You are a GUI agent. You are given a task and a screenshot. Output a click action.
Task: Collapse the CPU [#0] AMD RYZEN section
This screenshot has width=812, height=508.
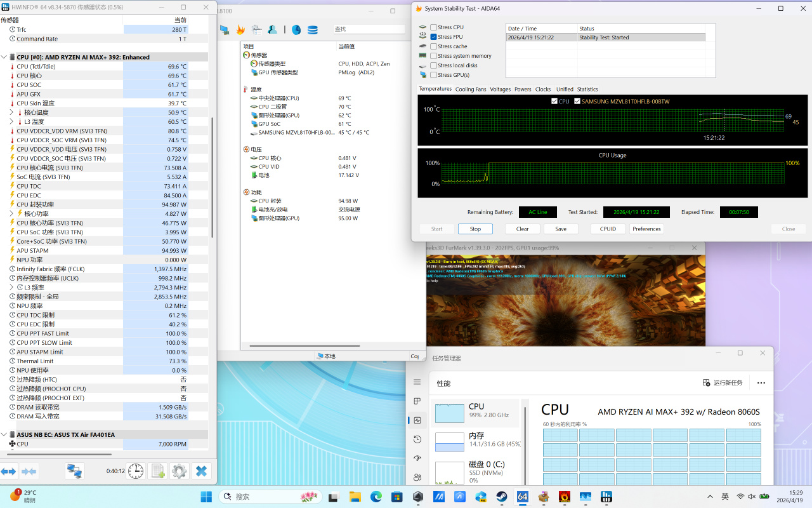pos(4,57)
